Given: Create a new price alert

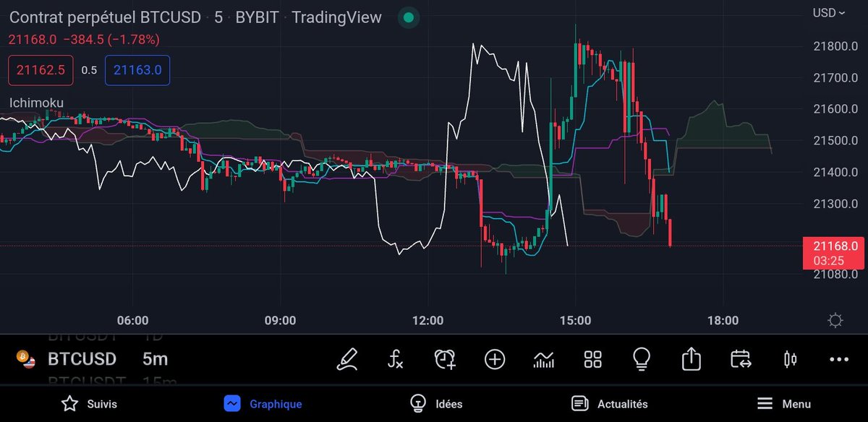Looking at the screenshot, I should pyautogui.click(x=445, y=358).
